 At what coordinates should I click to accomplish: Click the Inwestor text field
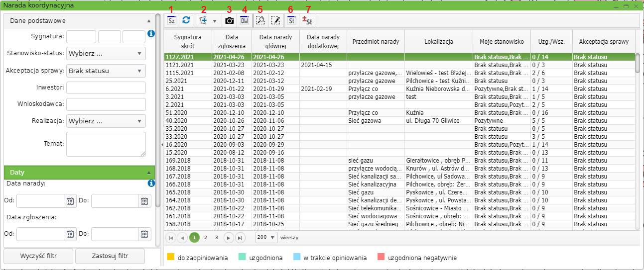point(106,88)
